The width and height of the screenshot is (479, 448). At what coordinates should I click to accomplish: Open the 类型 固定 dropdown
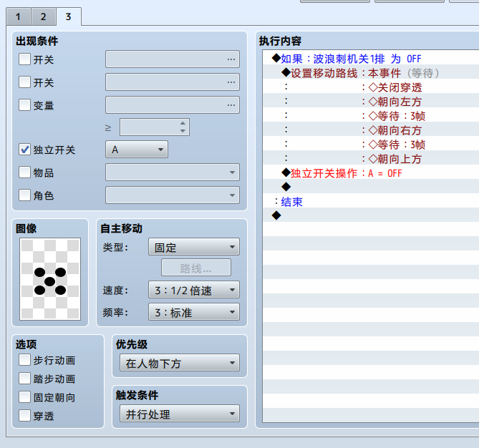tap(194, 247)
